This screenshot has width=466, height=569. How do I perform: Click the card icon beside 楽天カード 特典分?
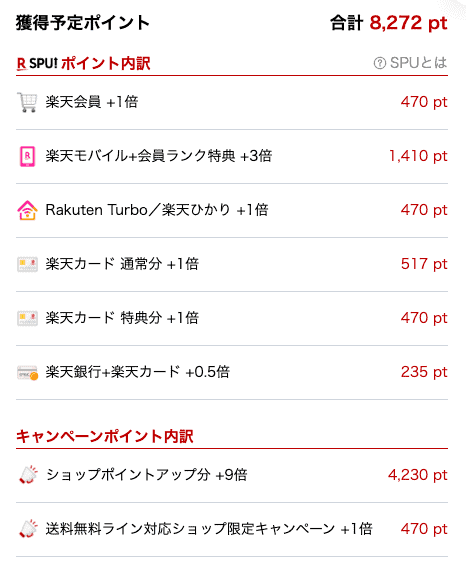[x=27, y=318]
